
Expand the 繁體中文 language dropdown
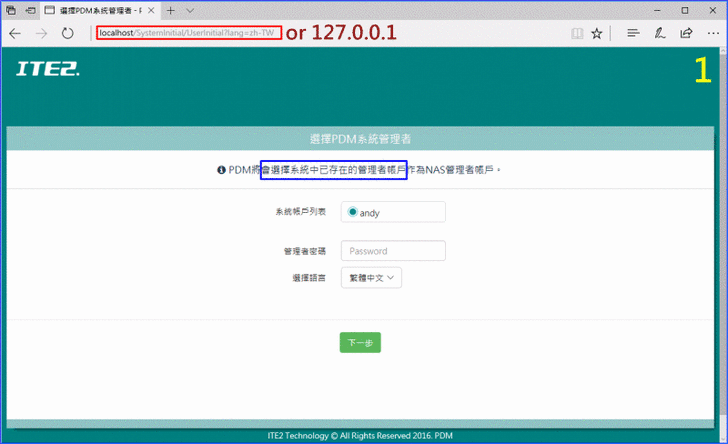coord(371,277)
